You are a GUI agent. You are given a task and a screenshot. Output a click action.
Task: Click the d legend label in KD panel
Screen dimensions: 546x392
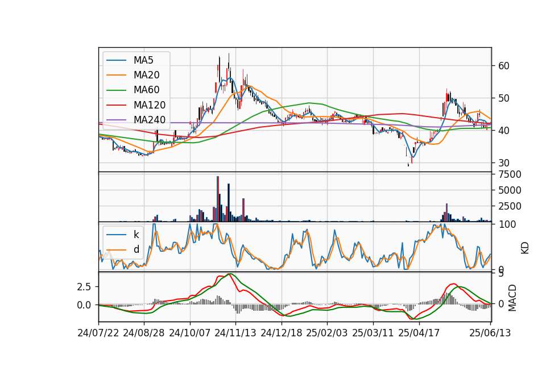pyautogui.click(x=136, y=249)
